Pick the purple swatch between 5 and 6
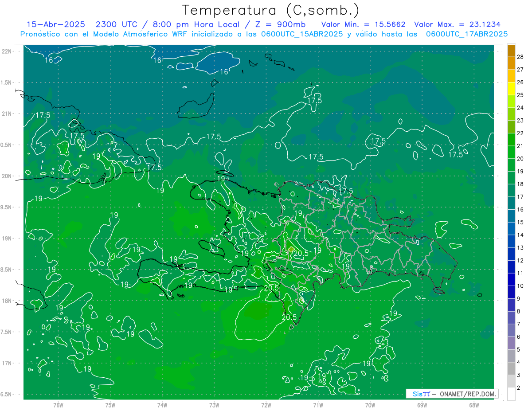 (x=512, y=343)
